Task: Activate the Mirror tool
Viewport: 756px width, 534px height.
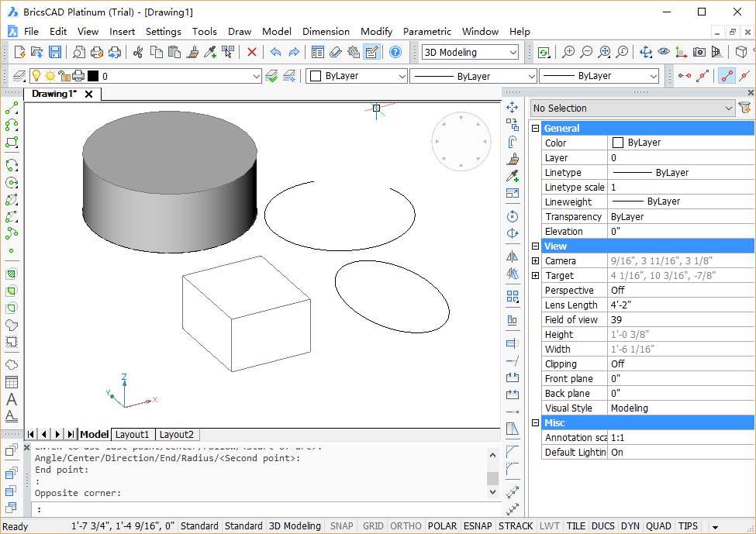Action: 512,256
